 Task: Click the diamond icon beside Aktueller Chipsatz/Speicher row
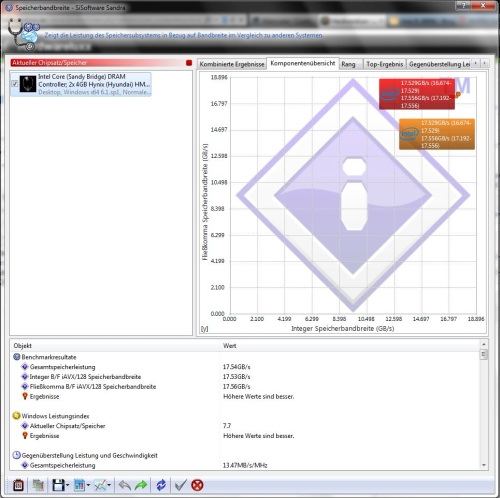[25, 426]
